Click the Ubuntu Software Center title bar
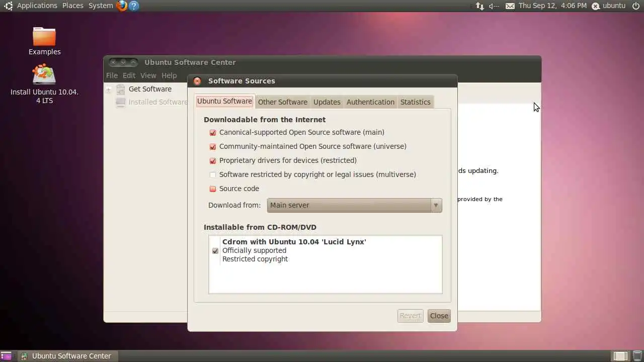The height and width of the screenshot is (362, 644). pos(322,62)
